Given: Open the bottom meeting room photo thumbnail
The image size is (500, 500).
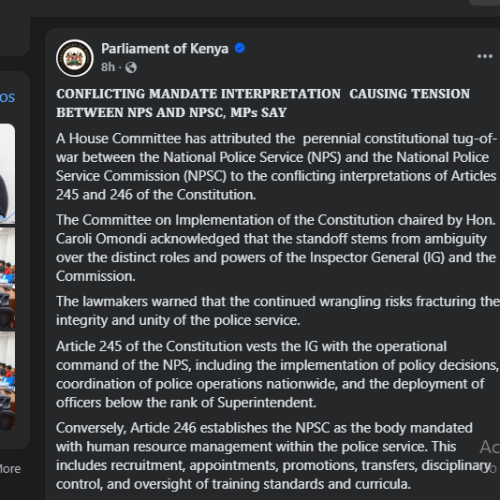Looking at the screenshot, I should [x=7, y=381].
